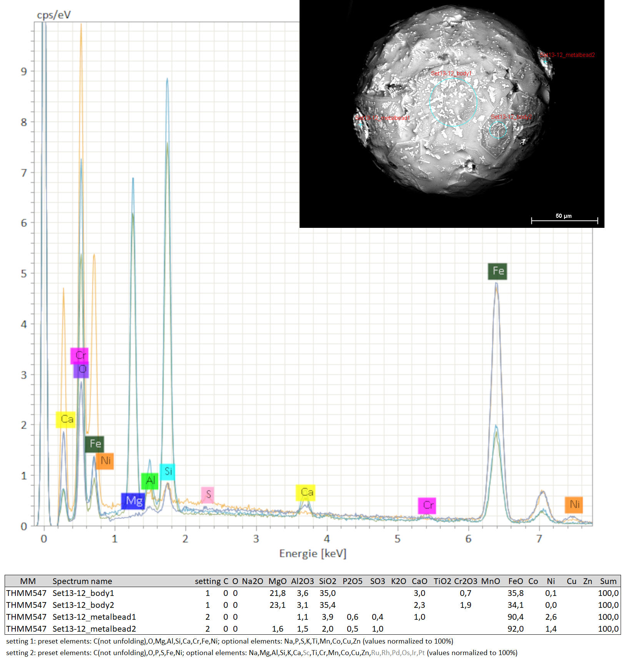
Task: Click the cyan Si element label
Action: pyautogui.click(x=168, y=471)
